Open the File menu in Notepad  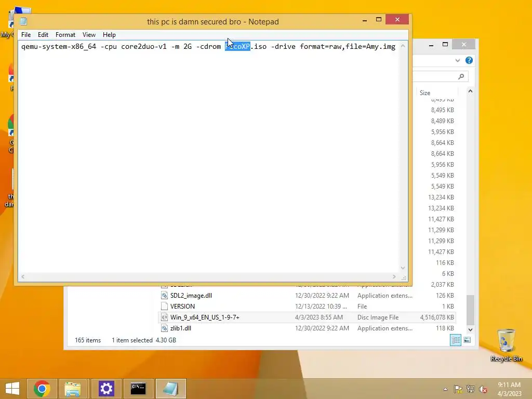point(26,35)
